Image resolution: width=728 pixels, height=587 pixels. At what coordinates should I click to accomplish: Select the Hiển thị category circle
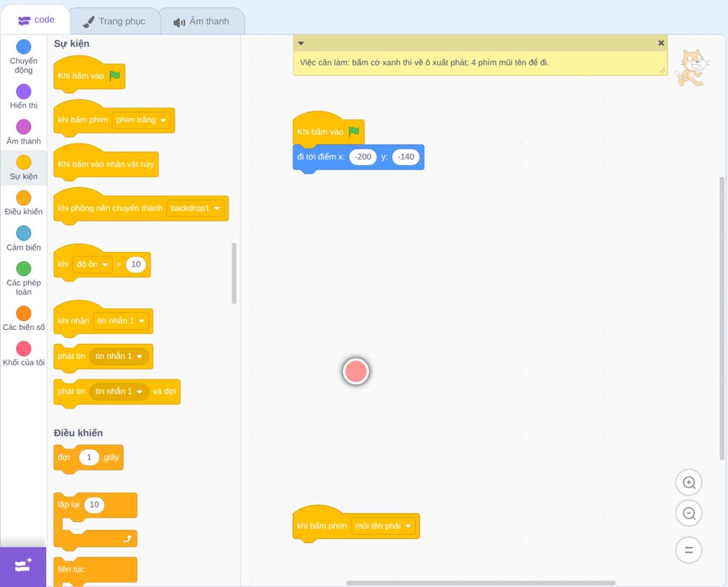coord(24,92)
